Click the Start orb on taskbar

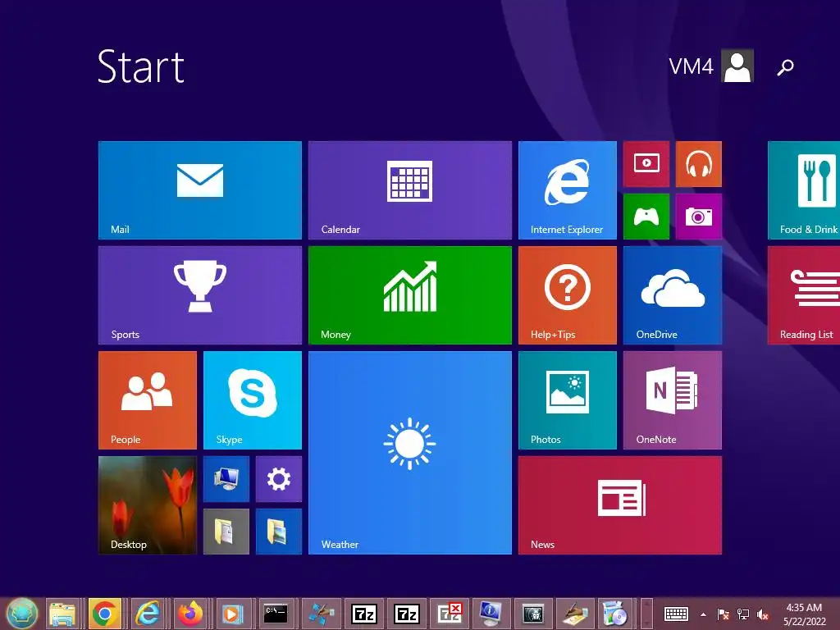point(22,614)
